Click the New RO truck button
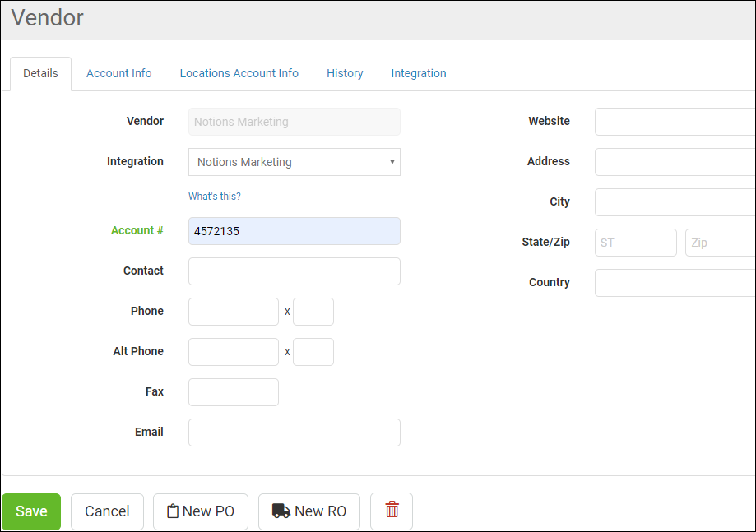Viewport: 756px width, 532px height. click(x=308, y=511)
